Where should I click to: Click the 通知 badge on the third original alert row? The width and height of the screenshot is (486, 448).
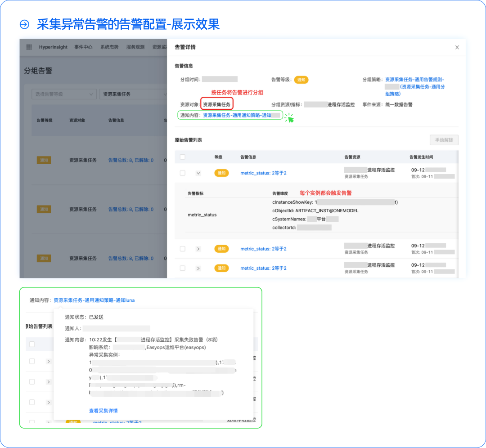222,268
